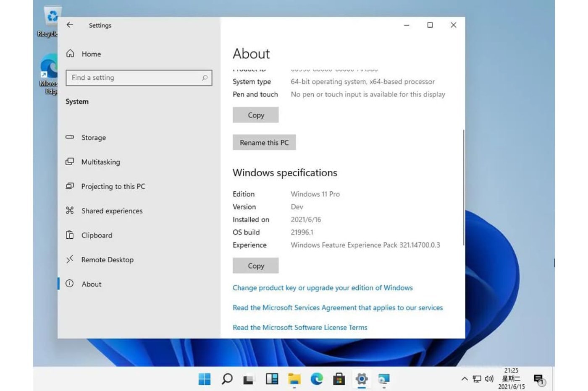Select the 64-bit operating system text
The height and width of the screenshot is (391, 588).
pos(363,82)
